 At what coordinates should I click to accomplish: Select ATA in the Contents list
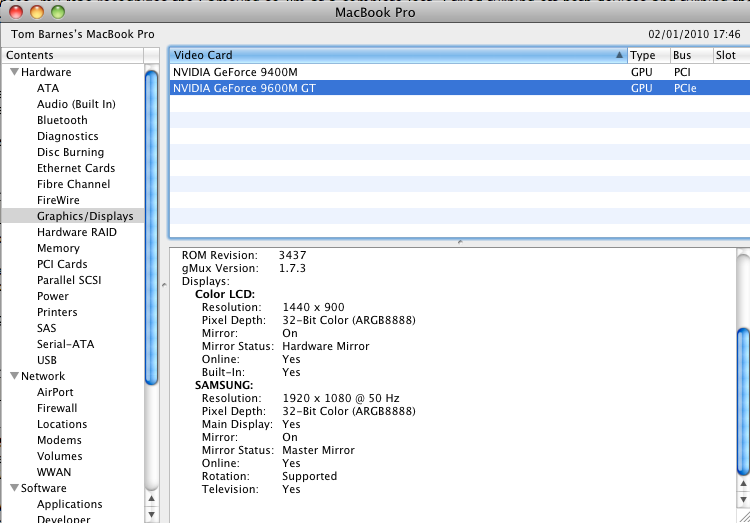pos(48,88)
